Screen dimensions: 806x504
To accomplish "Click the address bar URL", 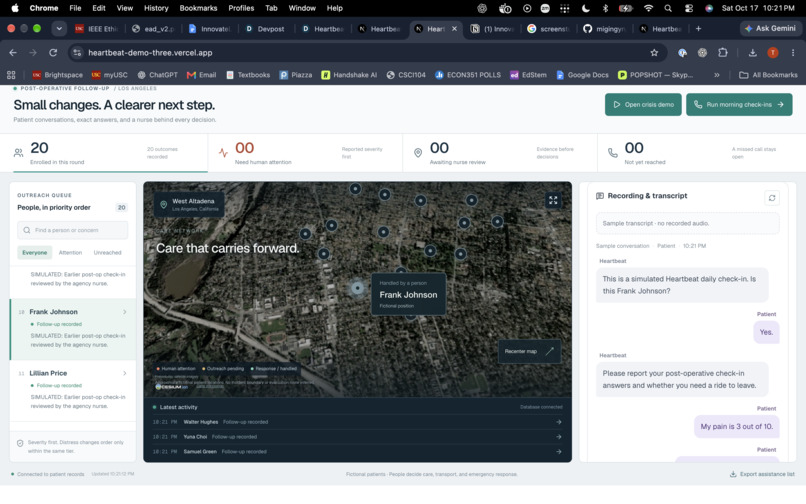I will tap(150, 52).
